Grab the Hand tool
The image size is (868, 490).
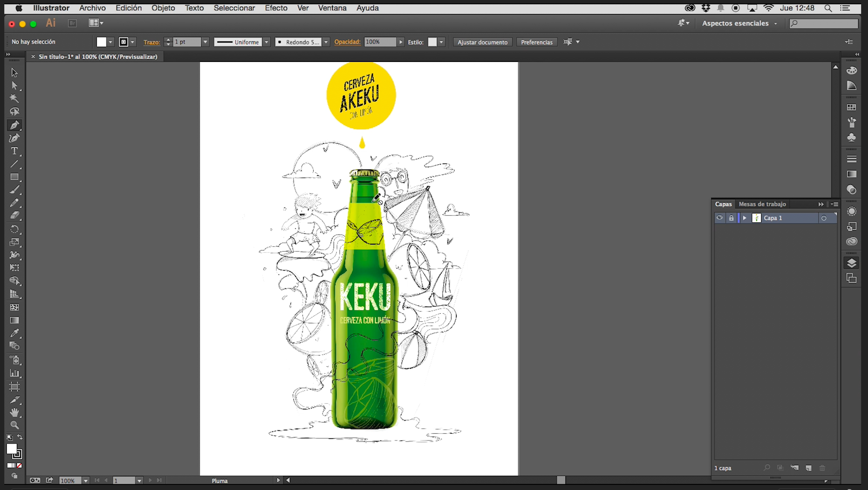pos(15,412)
